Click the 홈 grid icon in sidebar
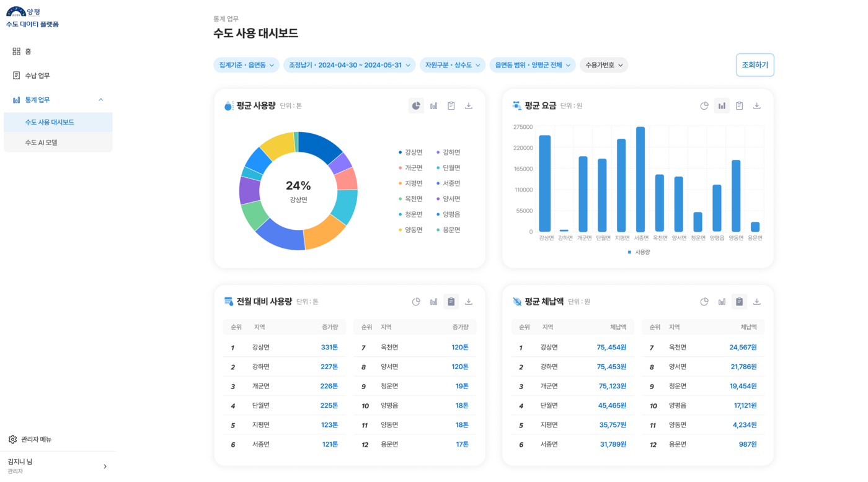 coord(17,51)
